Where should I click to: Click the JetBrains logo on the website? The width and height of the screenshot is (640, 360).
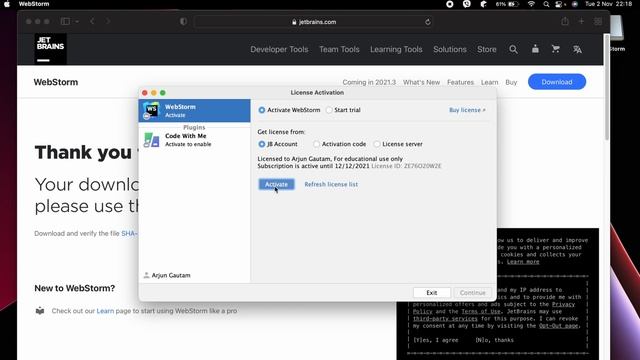[50, 49]
